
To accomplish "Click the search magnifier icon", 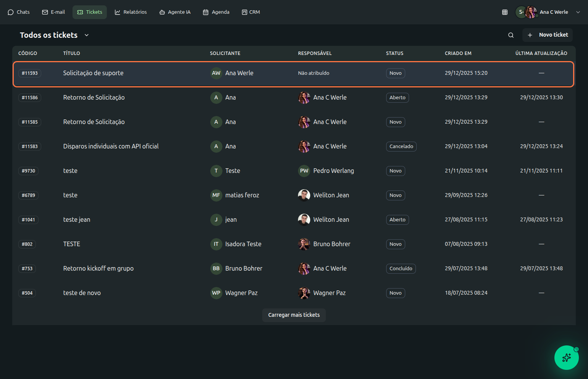I will [511, 35].
